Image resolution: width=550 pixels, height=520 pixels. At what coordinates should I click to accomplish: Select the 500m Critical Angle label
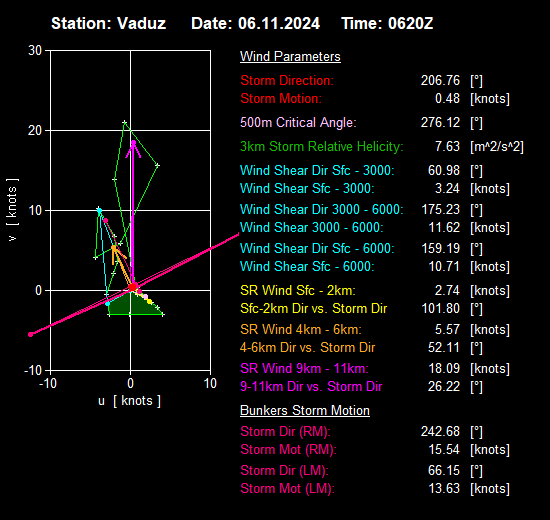pos(298,122)
